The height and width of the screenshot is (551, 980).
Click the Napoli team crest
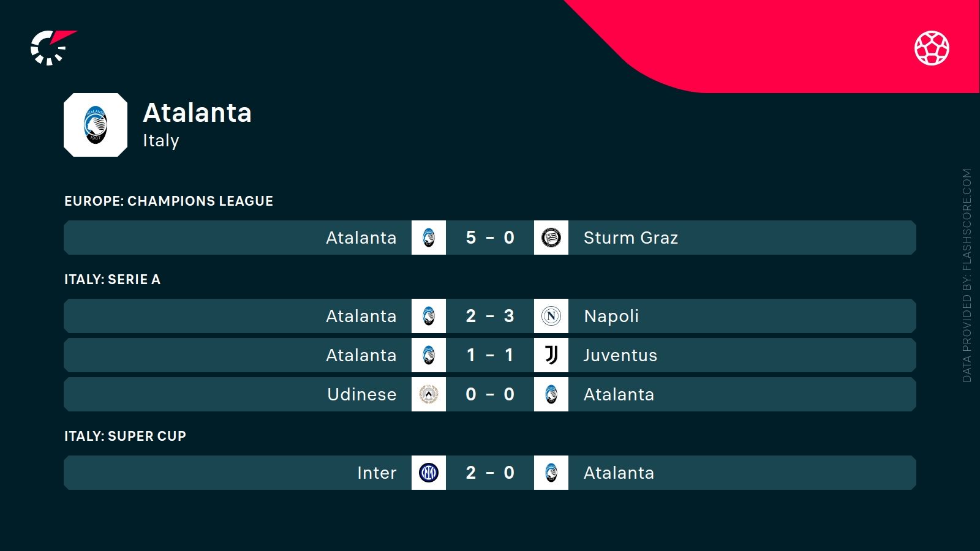[x=551, y=316]
